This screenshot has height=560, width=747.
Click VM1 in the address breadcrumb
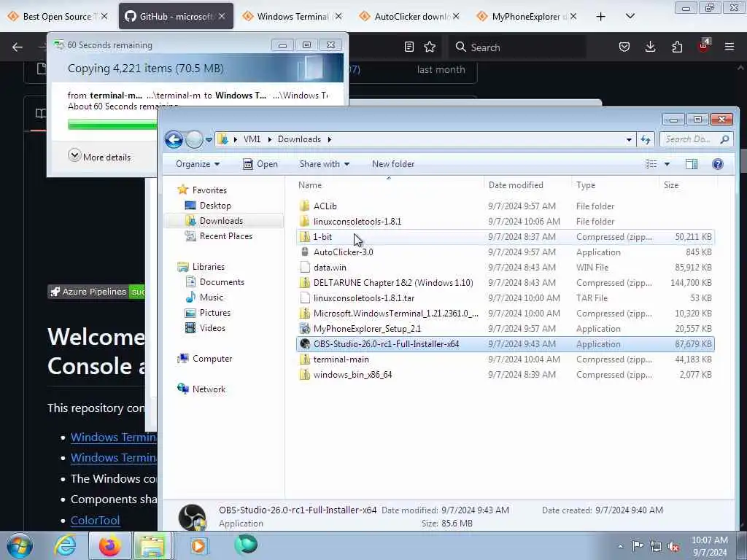[252, 139]
